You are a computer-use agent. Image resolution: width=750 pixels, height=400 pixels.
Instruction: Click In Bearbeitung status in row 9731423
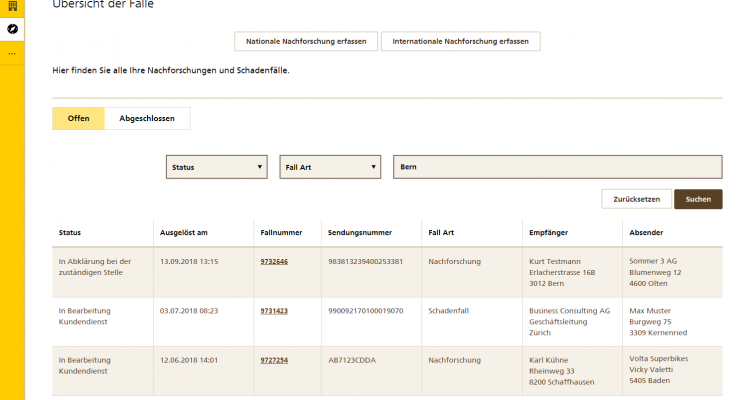point(85,316)
